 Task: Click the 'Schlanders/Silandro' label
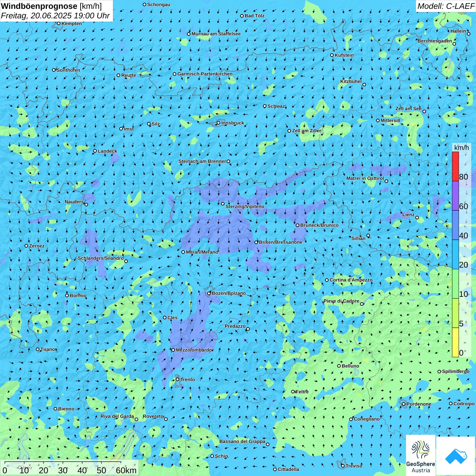[x=101, y=258]
